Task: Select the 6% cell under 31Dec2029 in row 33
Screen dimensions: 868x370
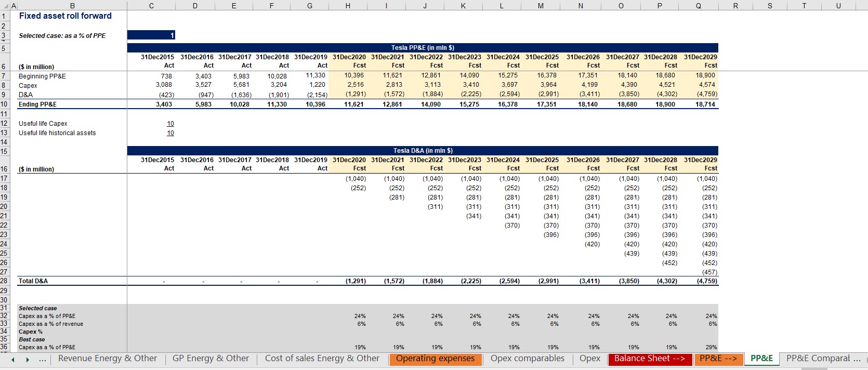Action: tap(713, 324)
